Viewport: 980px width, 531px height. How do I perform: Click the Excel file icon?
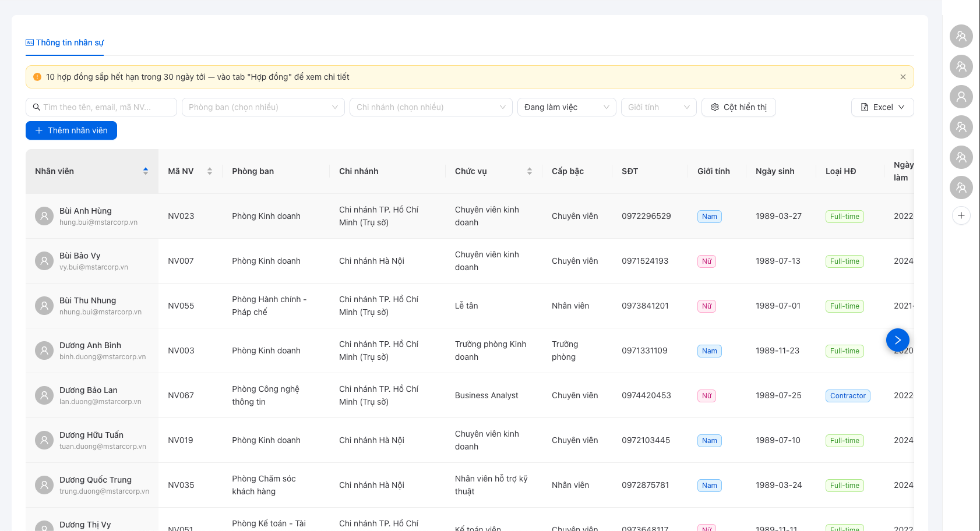pyautogui.click(x=865, y=107)
